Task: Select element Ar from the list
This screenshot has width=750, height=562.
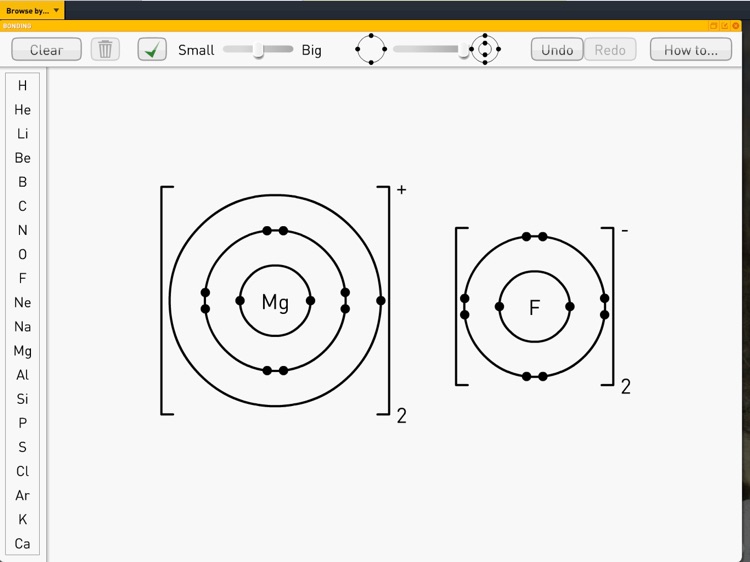Action: click(22, 495)
